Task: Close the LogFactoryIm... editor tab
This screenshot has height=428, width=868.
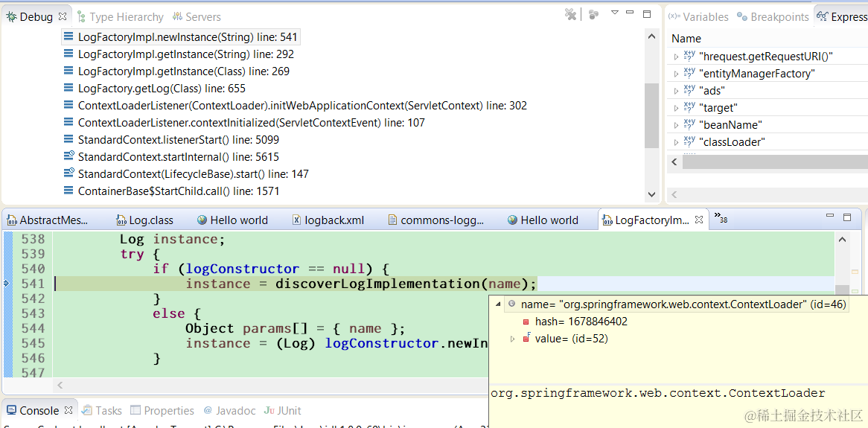Action: pos(699,220)
